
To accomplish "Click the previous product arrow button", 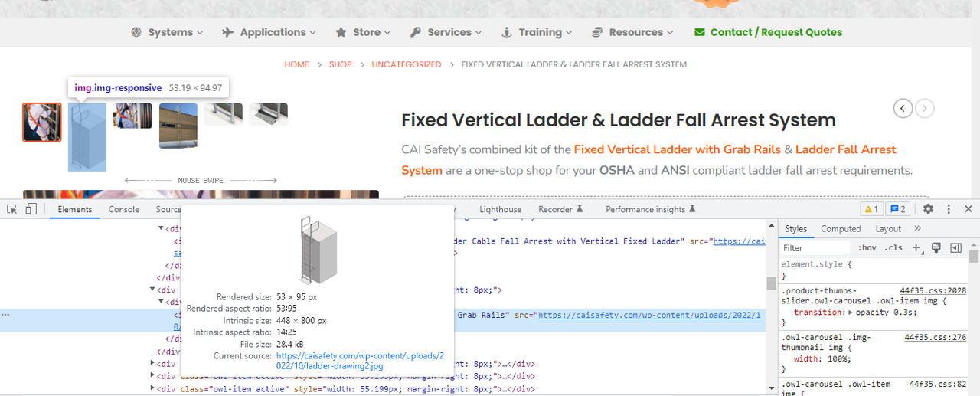I will pos(903,109).
